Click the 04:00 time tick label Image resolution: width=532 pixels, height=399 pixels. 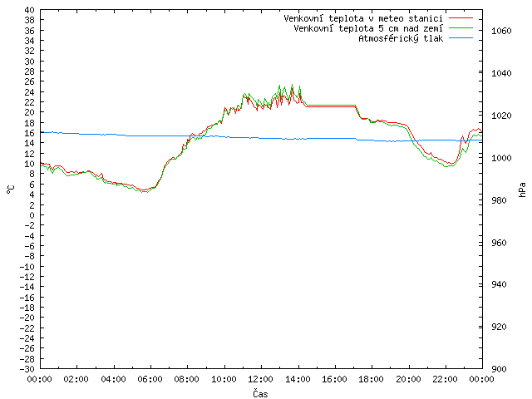click(113, 379)
